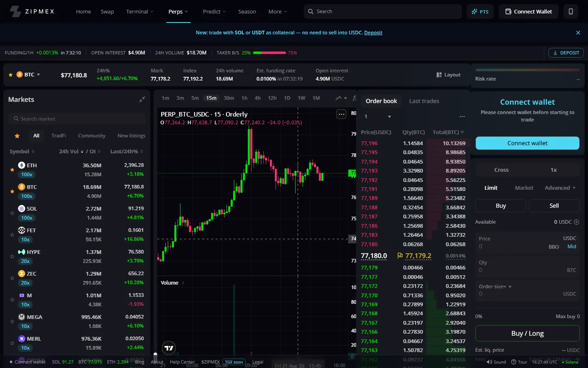Click the Zipmex logo
This screenshot has width=588, height=368.
[x=32, y=11]
